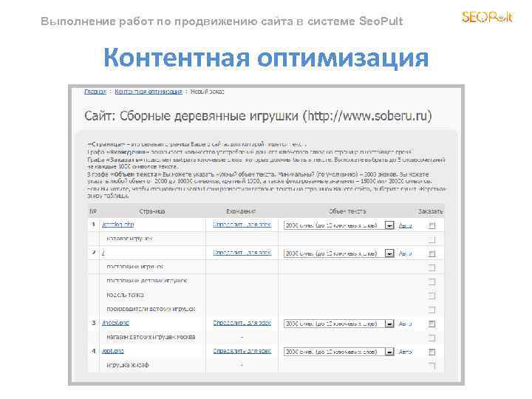Open the first breadcrumb link 'Главная'
Image resolution: width=532 pixels, height=399 pixels.
(95, 92)
